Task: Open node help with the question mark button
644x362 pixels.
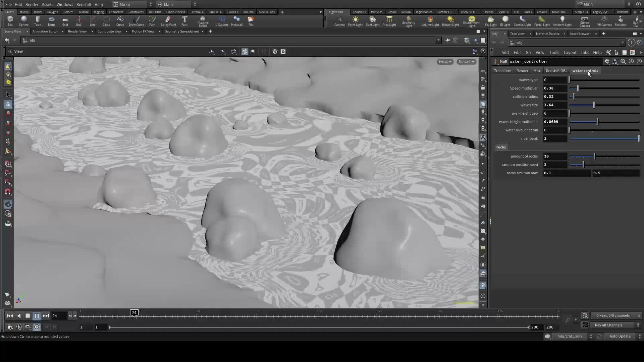Action: [x=639, y=61]
